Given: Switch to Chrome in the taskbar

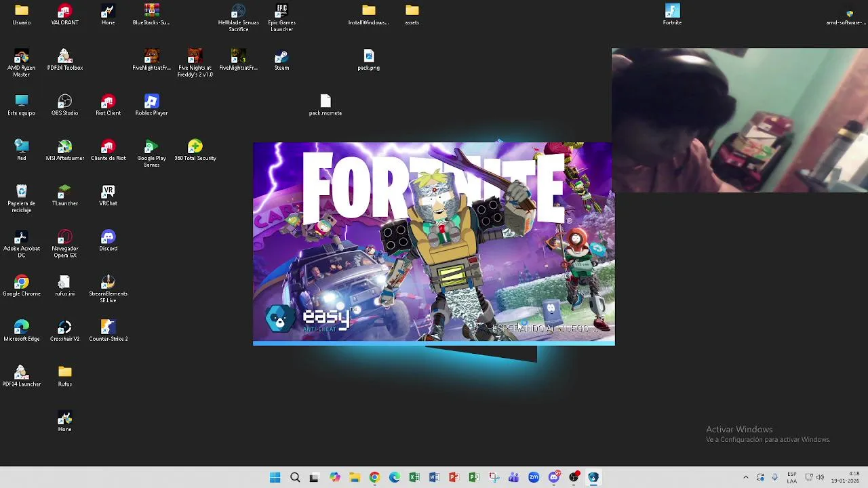Looking at the screenshot, I should point(374,477).
